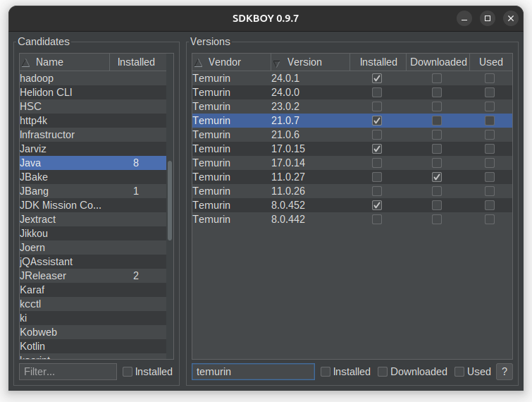The height and width of the screenshot is (402, 532).
Task: Toggle Installed checkbox for Temurin 24.0.1
Action: point(377,78)
